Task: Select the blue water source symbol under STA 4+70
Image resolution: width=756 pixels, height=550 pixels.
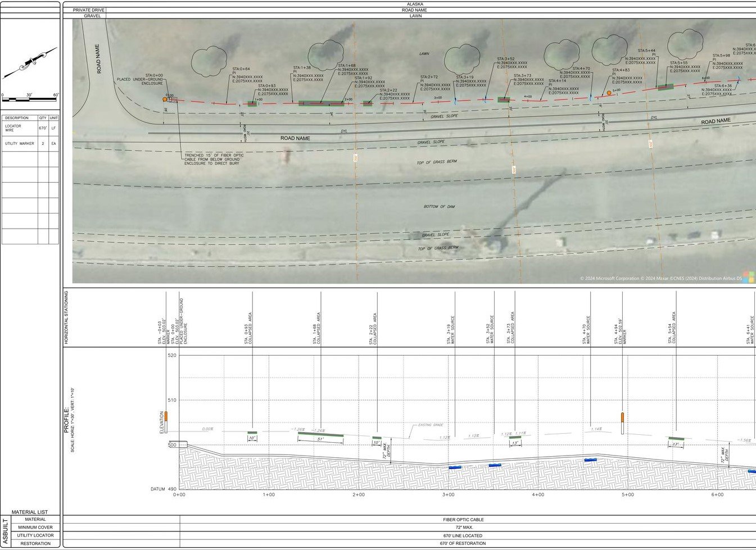Action: pos(590,460)
